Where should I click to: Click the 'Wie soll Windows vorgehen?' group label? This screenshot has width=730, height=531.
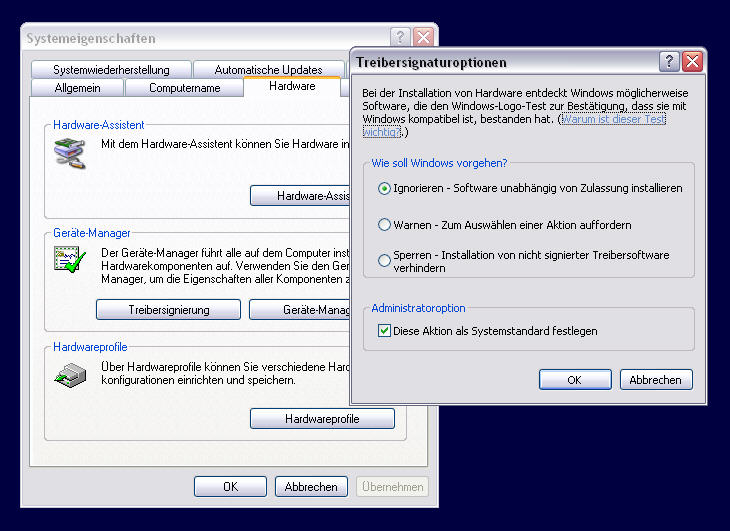point(439,163)
